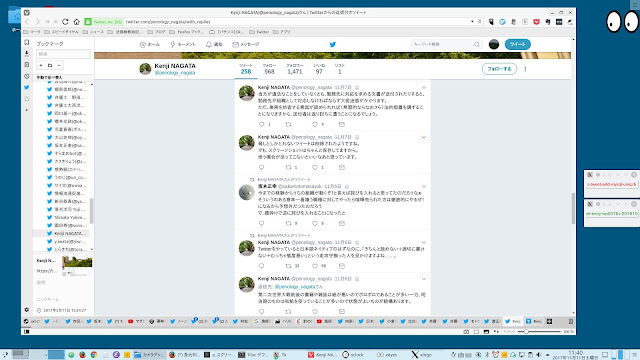Open the account avatar menu beside Tweet button

tap(494, 44)
